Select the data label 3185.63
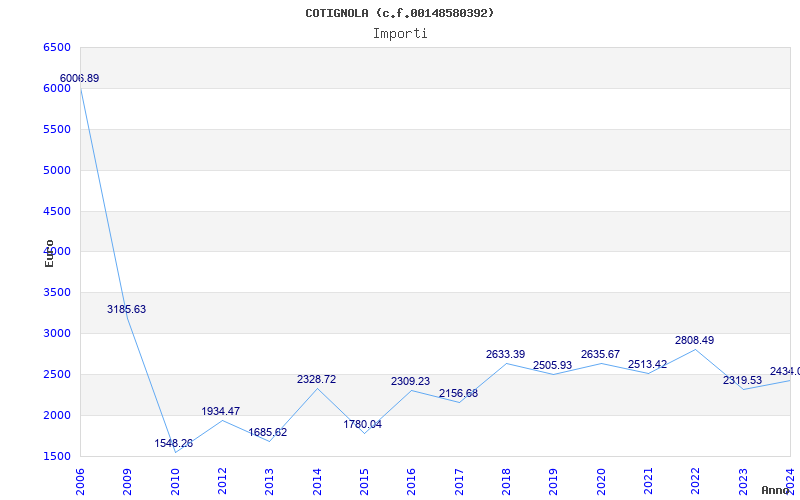 tap(127, 309)
